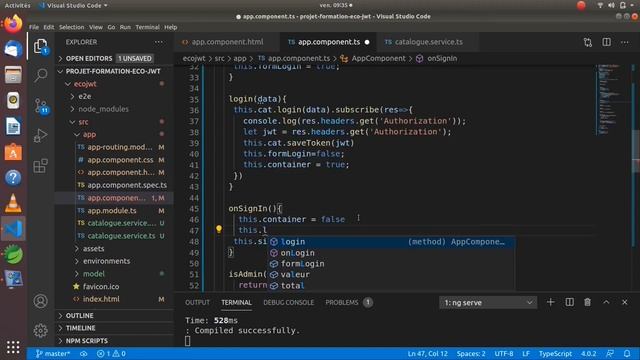Maximize the panel with the up chevron
This screenshot has height=360, width=640.
[x=606, y=302]
